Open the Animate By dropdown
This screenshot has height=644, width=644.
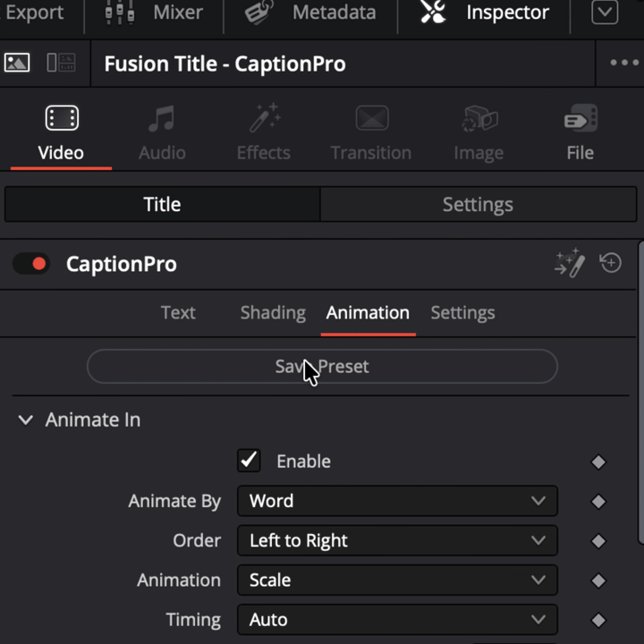click(397, 501)
